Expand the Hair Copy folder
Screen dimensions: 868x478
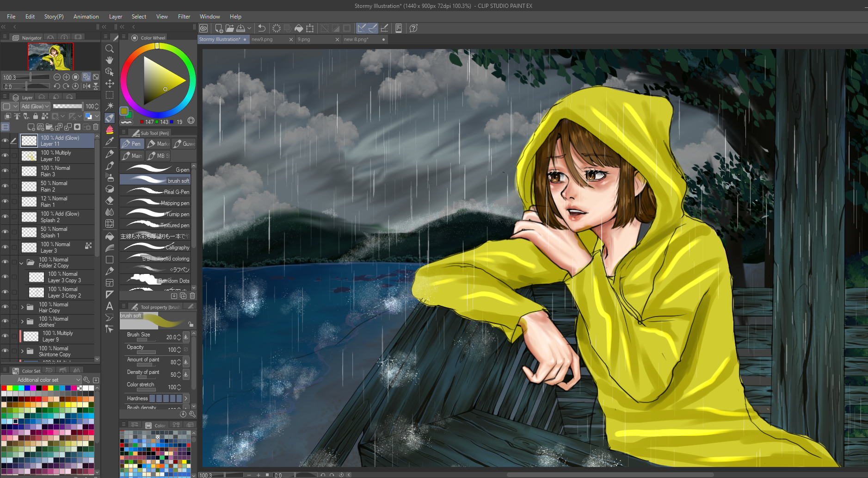22,307
